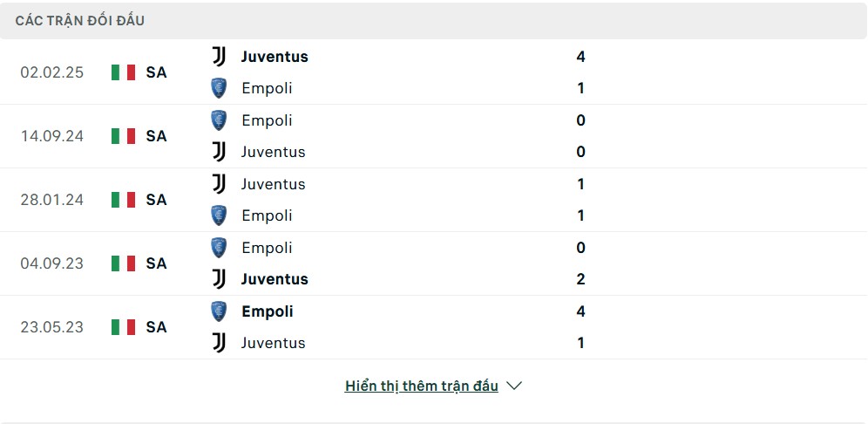Click Italian flag beside 04.09.23 match
Image resolution: width=868 pixels, height=424 pixels.
click(124, 263)
